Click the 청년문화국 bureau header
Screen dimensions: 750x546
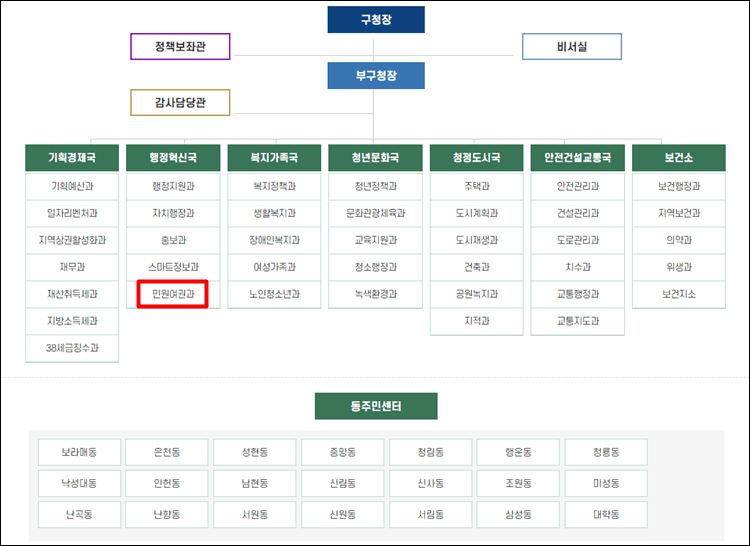tap(375, 158)
